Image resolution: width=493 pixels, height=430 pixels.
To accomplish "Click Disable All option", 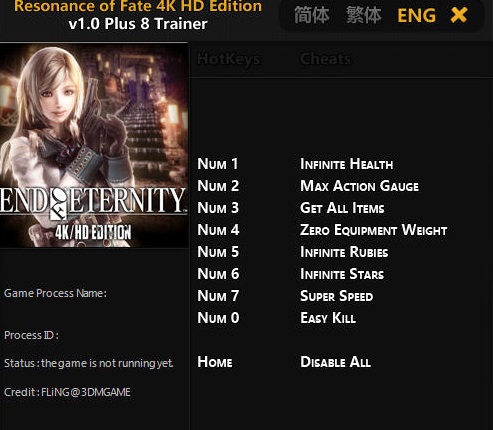I will click(x=335, y=362).
